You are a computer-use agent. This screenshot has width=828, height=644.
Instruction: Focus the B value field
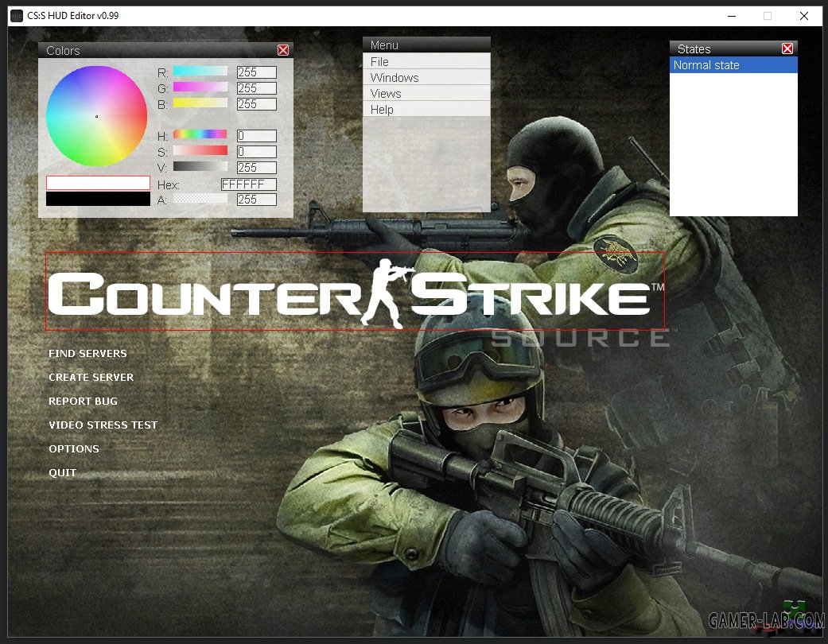(x=257, y=104)
